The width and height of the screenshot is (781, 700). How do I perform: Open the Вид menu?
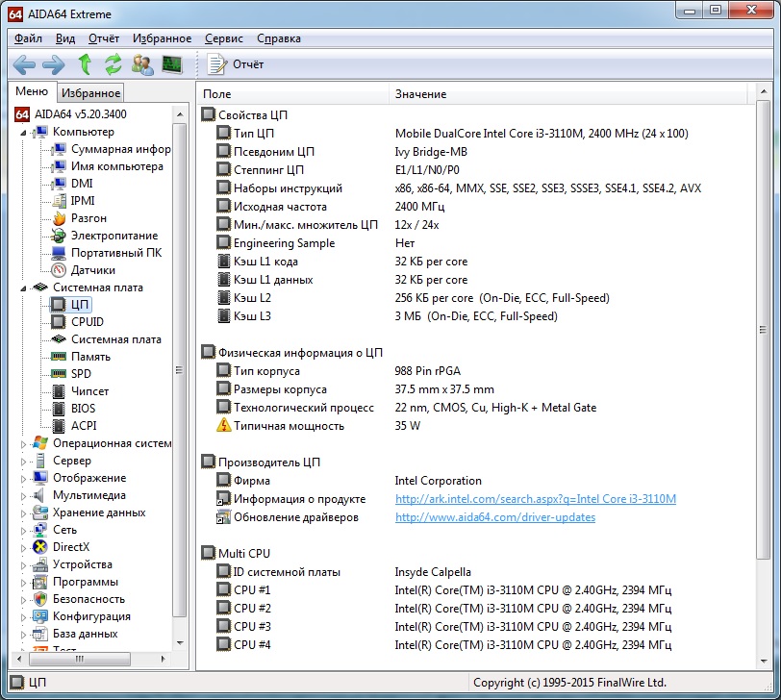(x=65, y=38)
